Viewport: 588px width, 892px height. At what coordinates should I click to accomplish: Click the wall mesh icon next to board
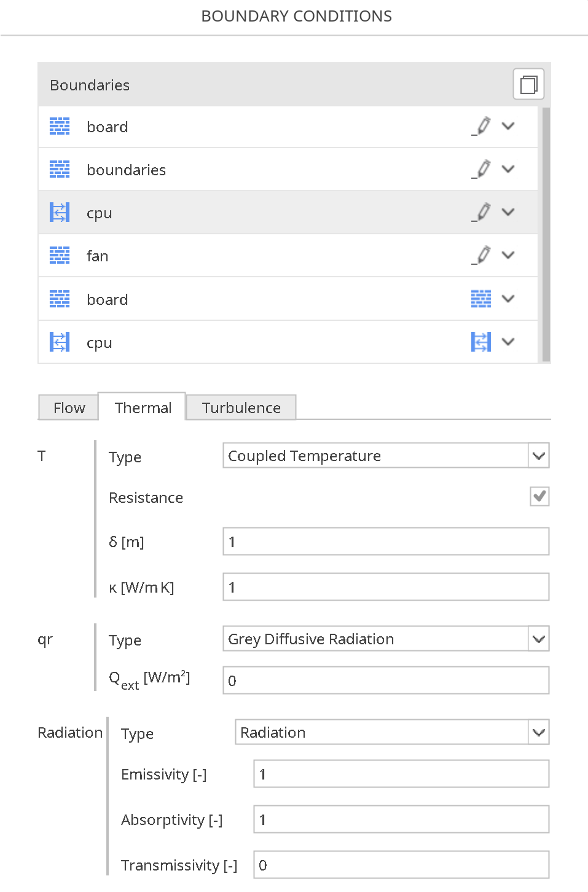click(59, 126)
